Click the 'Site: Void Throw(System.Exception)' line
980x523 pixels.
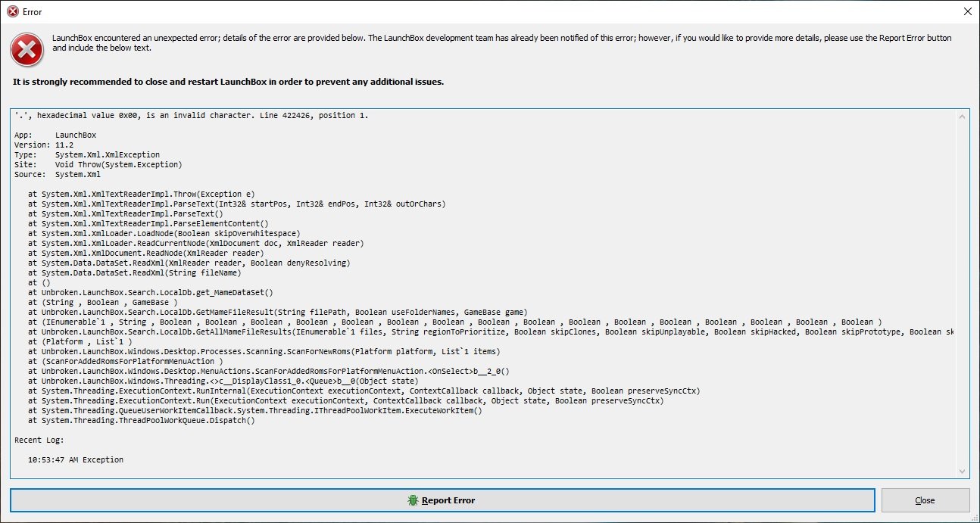(x=98, y=164)
